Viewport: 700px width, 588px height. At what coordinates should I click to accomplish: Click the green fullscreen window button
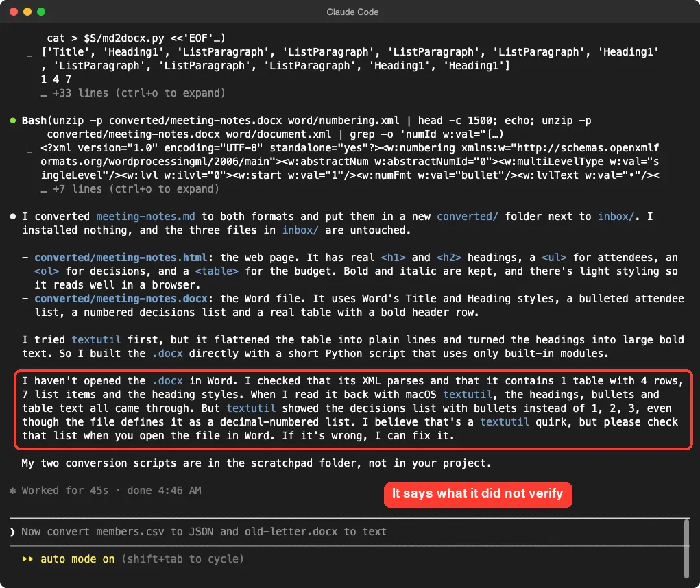coord(41,12)
